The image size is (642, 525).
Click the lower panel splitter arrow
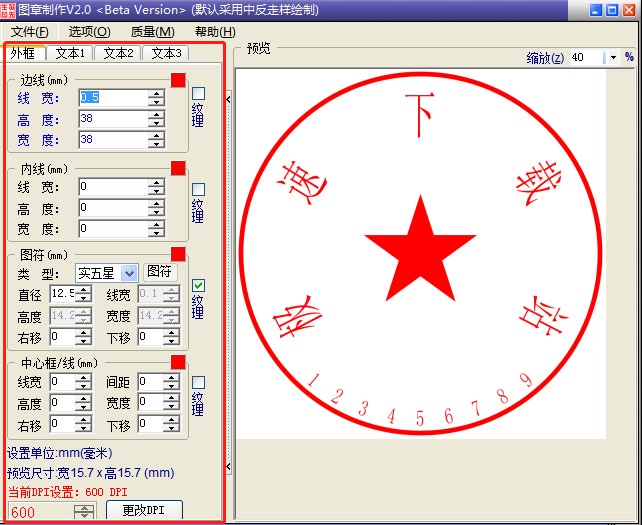pyautogui.click(x=230, y=466)
